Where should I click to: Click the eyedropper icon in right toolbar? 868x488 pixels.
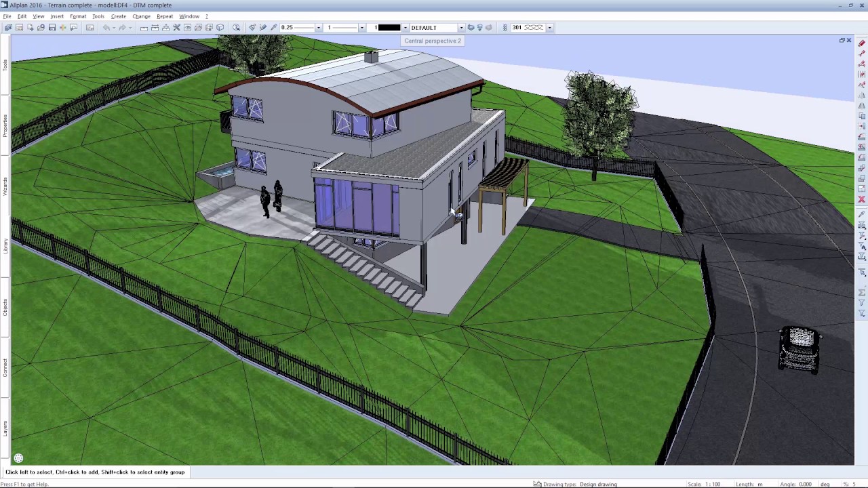[862, 214]
